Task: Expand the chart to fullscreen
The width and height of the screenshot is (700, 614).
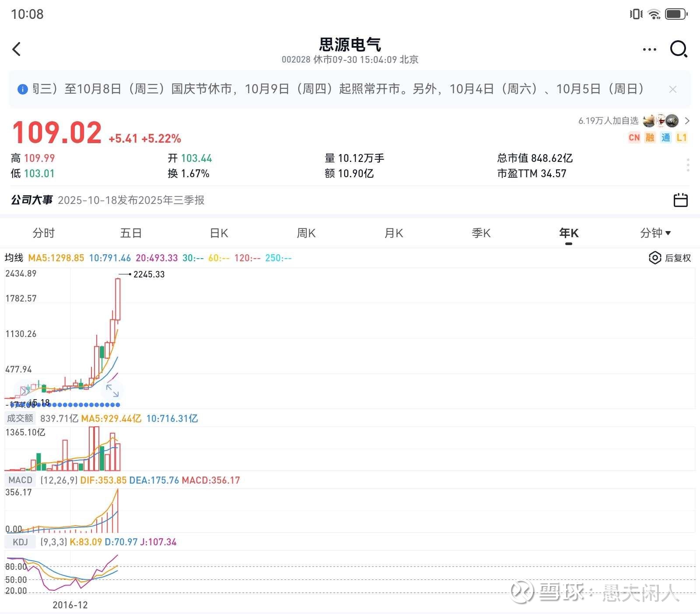Action: (112, 390)
